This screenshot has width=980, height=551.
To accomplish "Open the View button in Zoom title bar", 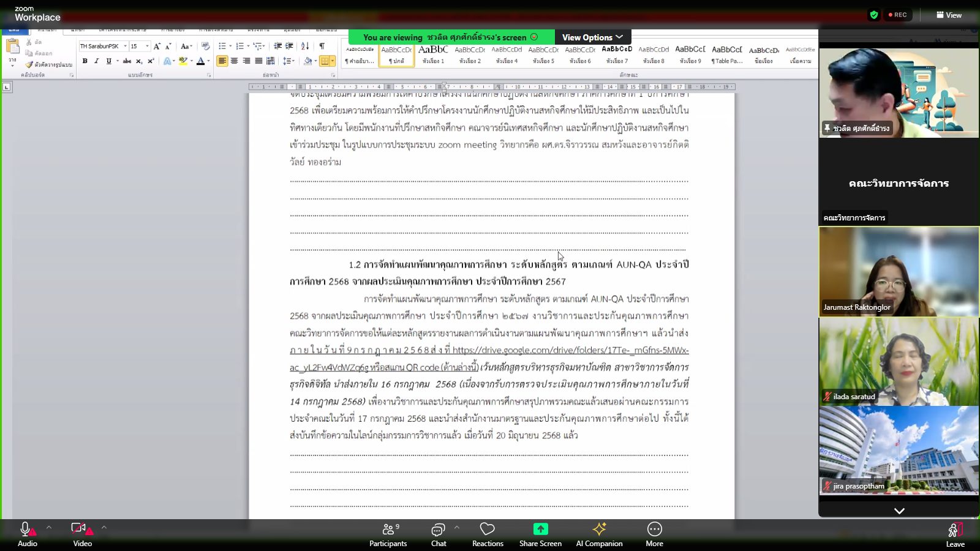I will tap(949, 15).
